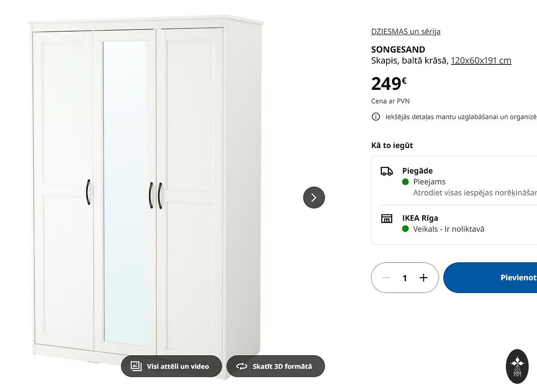Open the 120x60x191 cm dimensions link
The image size is (537, 392).
point(481,61)
